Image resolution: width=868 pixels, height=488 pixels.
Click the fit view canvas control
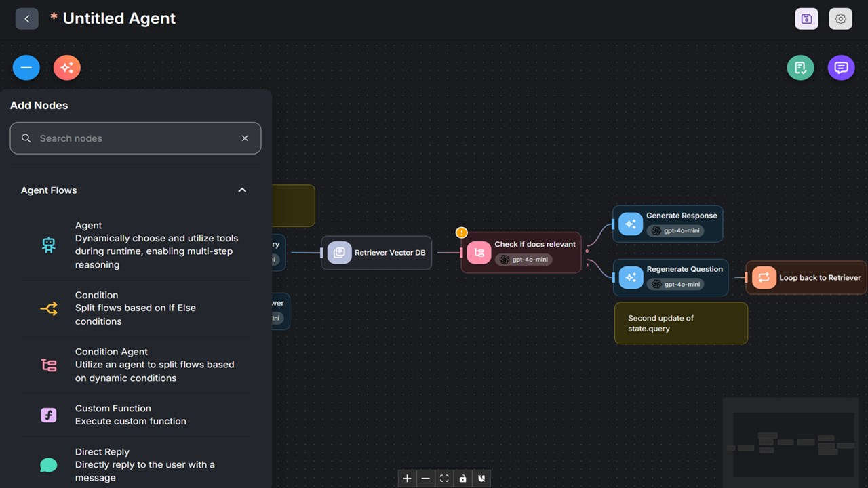point(444,479)
